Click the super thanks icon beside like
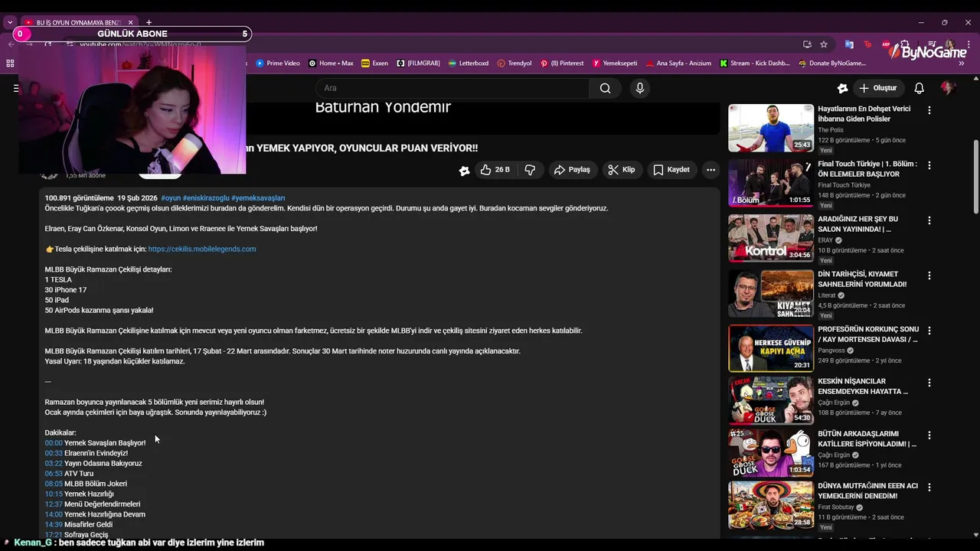Image resolution: width=980 pixels, height=551 pixels. click(464, 170)
